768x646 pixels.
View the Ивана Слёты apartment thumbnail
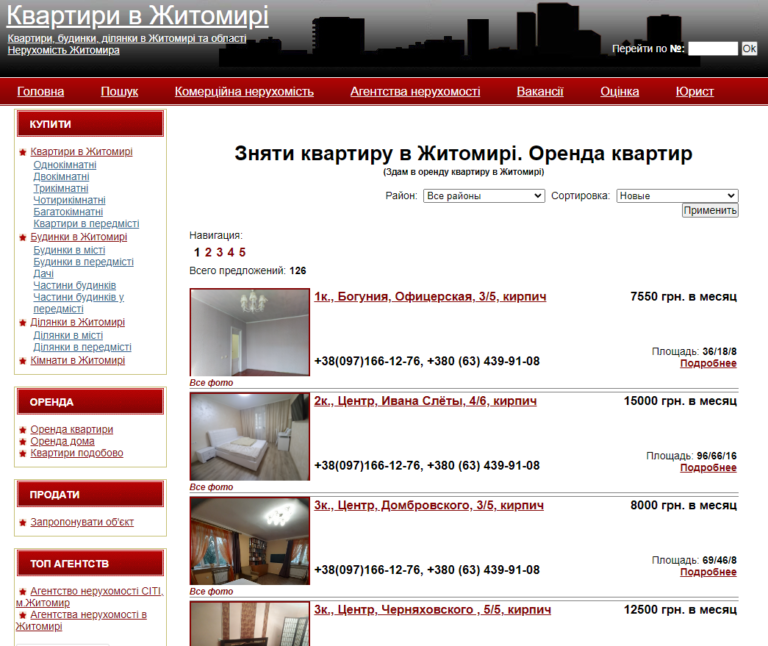(x=250, y=436)
